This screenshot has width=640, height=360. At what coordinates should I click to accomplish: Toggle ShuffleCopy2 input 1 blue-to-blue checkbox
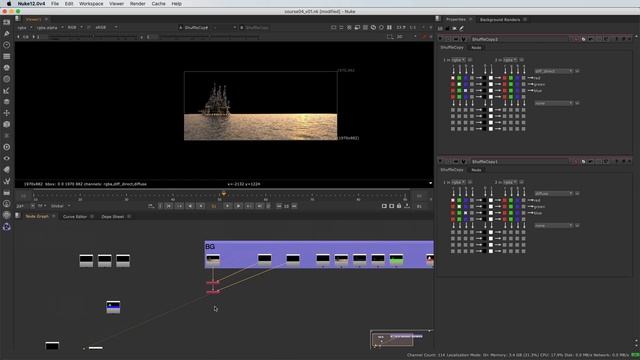pyautogui.click(x=466, y=91)
